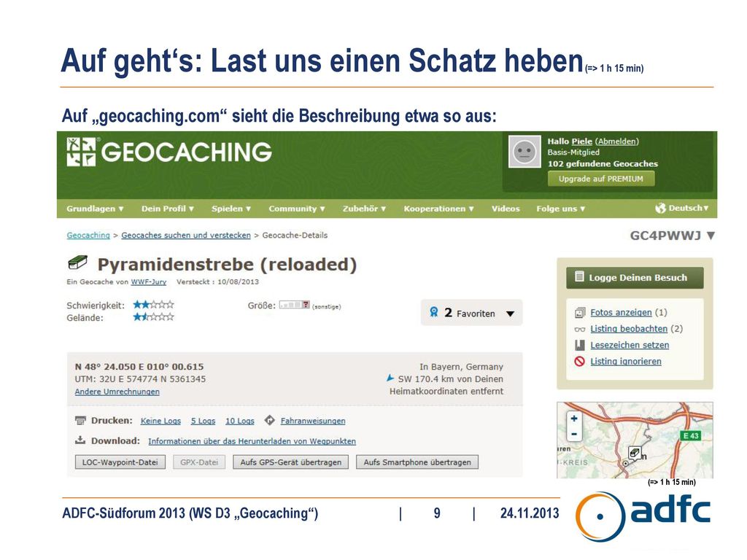The image size is (747, 560).
Task: Expand the GC4PWWJ code dropdown arrow
Action: coord(711,236)
